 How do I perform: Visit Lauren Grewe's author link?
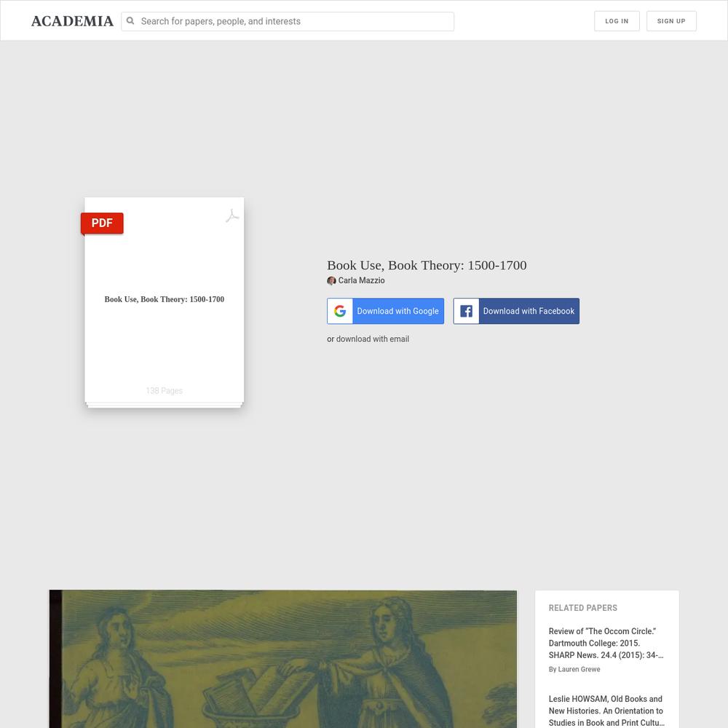pyautogui.click(x=574, y=669)
